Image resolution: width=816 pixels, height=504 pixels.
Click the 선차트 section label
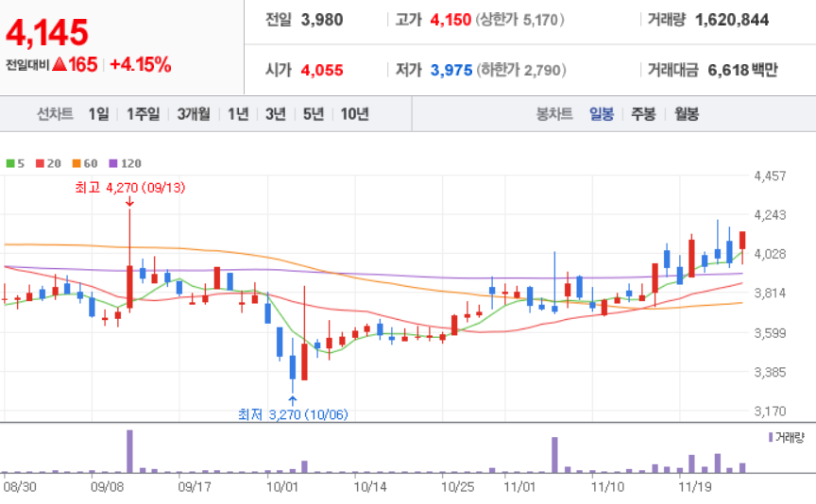[55, 114]
